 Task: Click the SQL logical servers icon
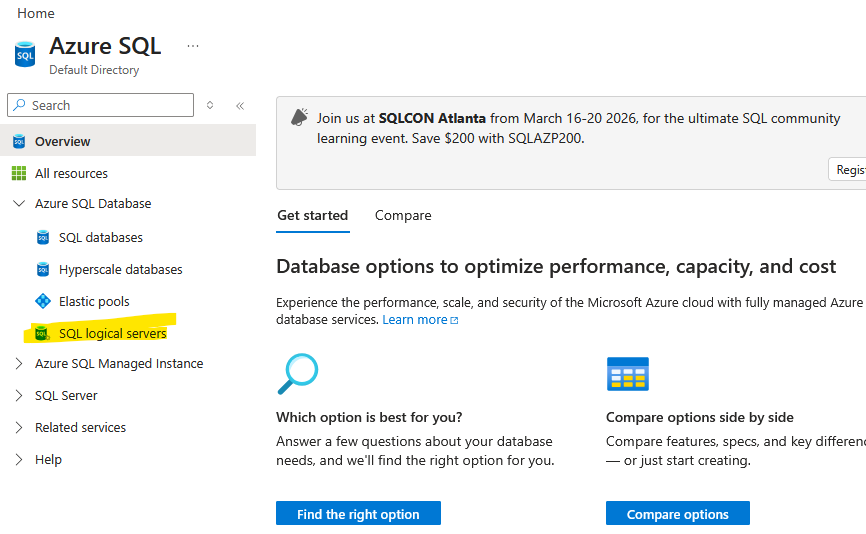pos(43,334)
